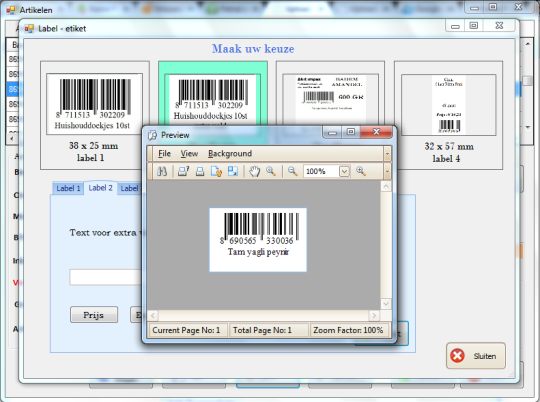Open the 100% zoom level dropdown
Viewport: 540px width, 402px height.
(x=344, y=171)
